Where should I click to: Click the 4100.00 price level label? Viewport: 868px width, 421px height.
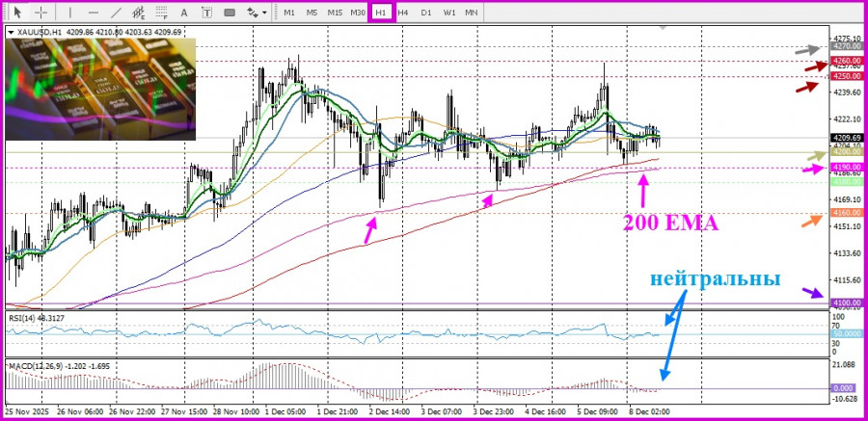tap(846, 303)
